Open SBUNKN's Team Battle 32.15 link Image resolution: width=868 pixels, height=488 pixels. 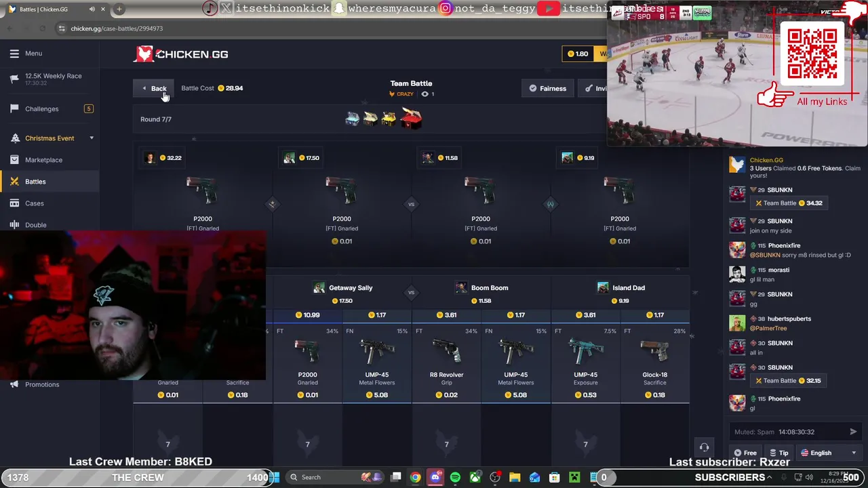pyautogui.click(x=788, y=381)
